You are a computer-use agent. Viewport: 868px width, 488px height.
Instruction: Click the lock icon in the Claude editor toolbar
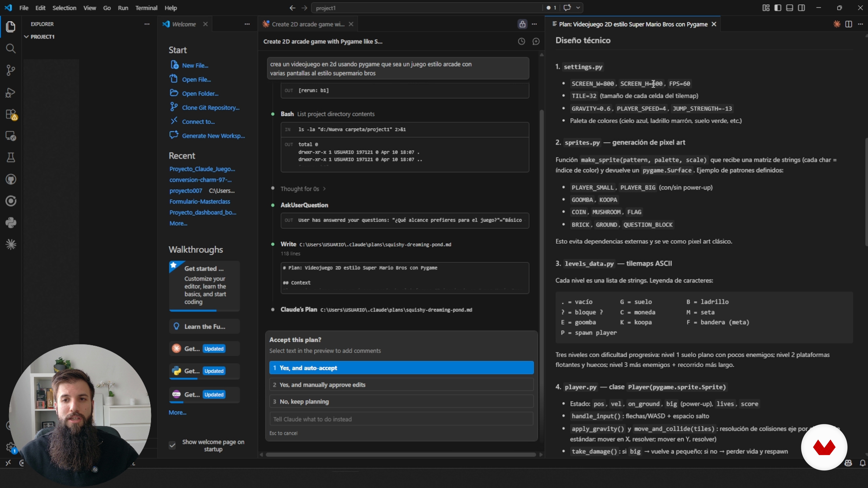[522, 24]
